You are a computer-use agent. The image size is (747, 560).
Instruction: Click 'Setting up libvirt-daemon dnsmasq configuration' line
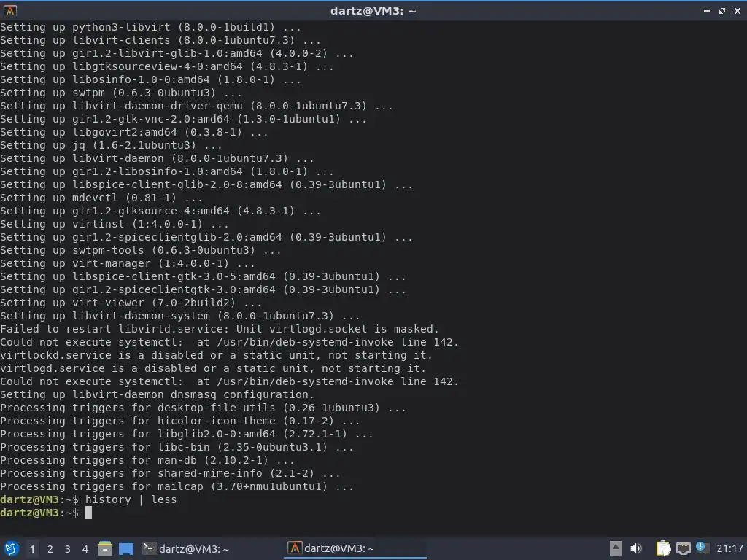click(x=158, y=394)
